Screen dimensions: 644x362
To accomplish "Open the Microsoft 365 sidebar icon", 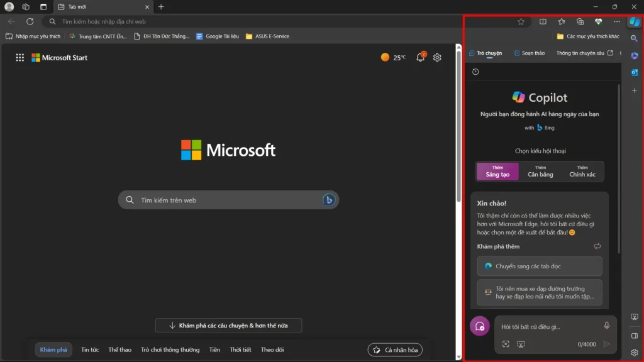I will click(x=635, y=55).
